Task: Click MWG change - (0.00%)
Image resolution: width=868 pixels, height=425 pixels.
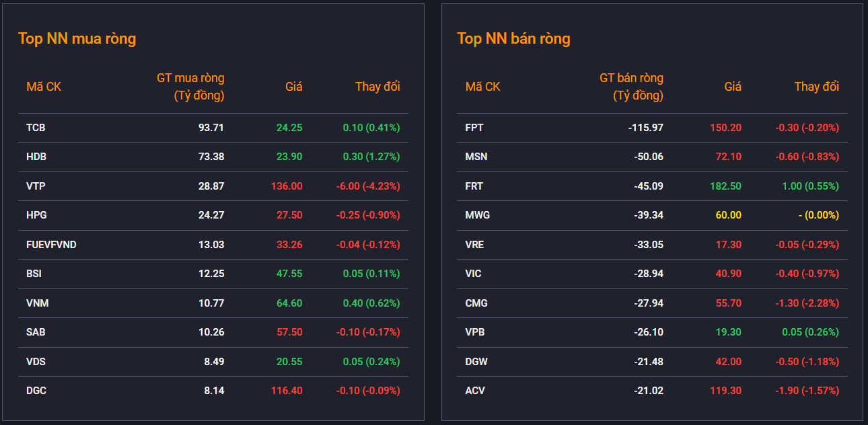Action: [x=818, y=215]
